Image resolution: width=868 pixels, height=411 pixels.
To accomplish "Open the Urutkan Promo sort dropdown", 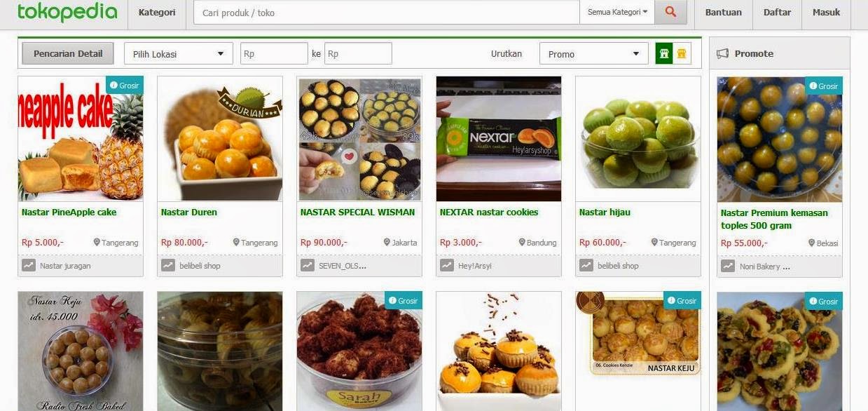I will [x=593, y=54].
